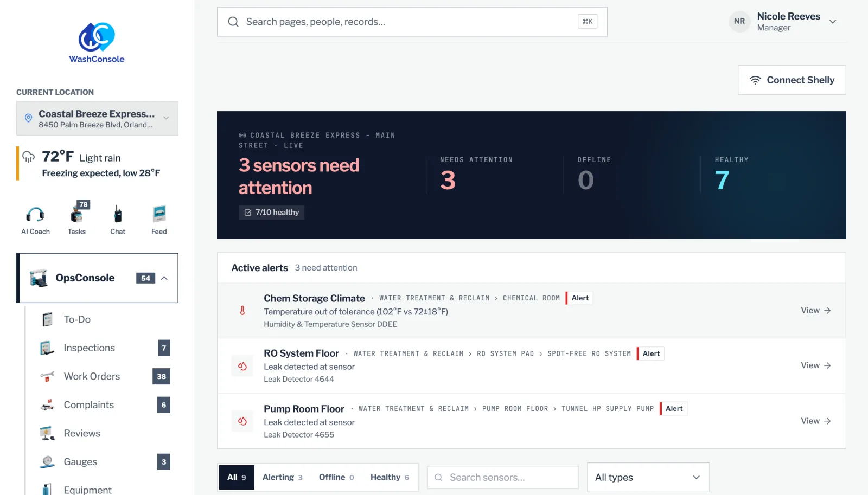Image resolution: width=868 pixels, height=495 pixels.
Task: Click the leak icon for RO System Floor
Action: click(x=242, y=366)
